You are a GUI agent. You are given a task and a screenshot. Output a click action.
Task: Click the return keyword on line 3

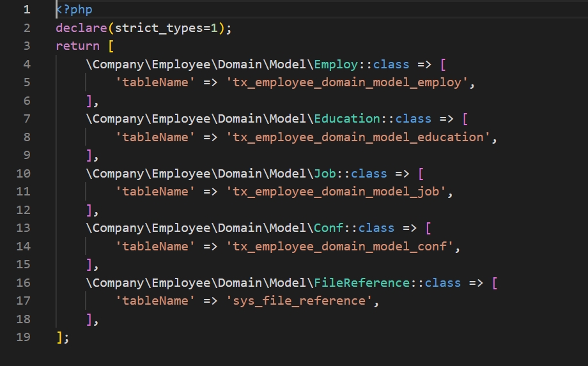pos(77,46)
